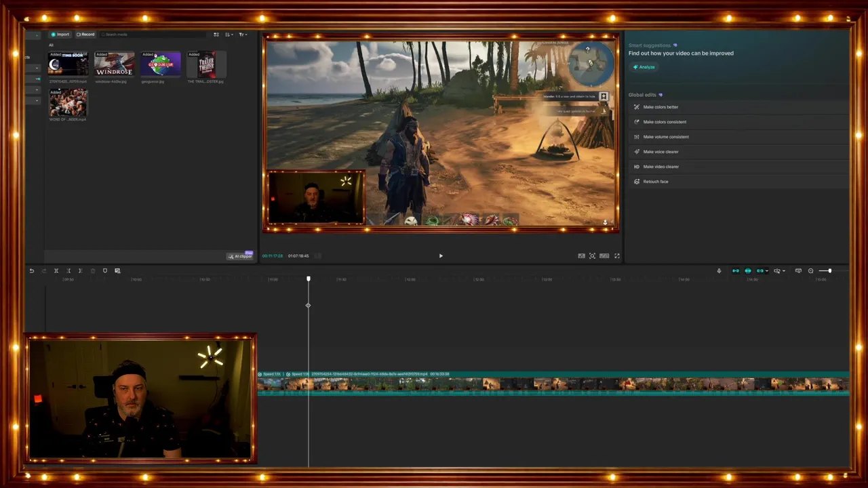The width and height of the screenshot is (868, 488).
Task: Play the preview video
Action: pos(441,256)
